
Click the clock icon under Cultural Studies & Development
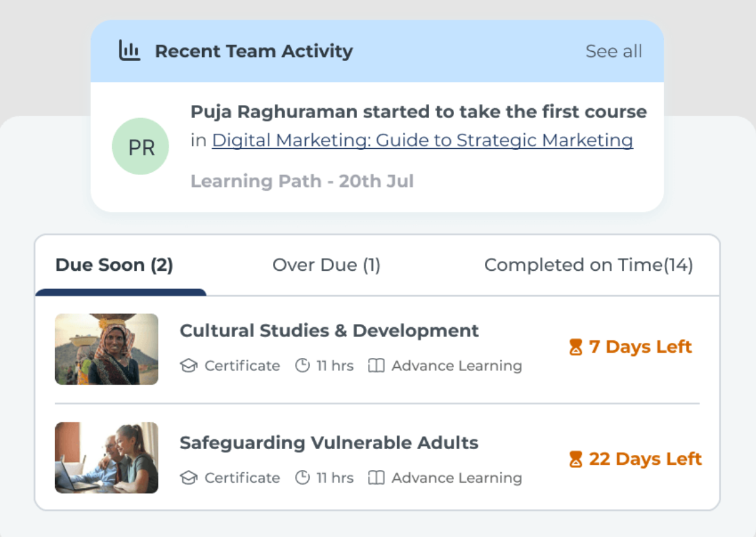click(303, 366)
